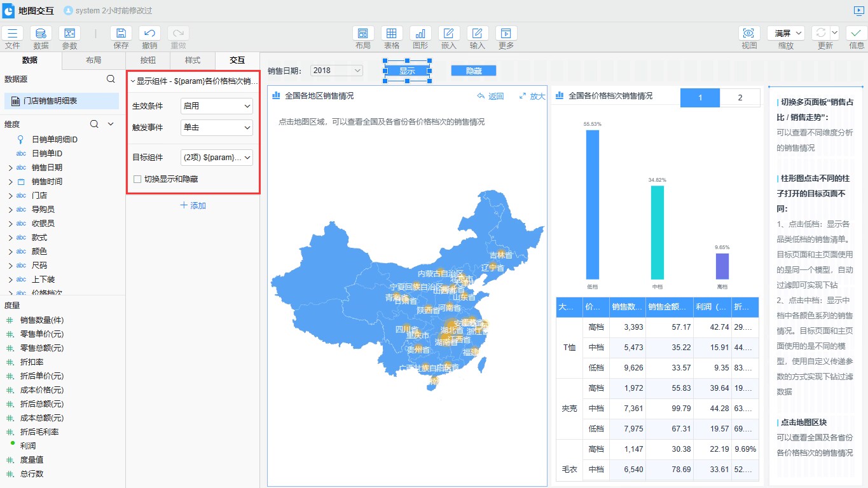Expand the 销售日期 dimension tree node
Image resolution: width=868 pixels, height=488 pixels.
click(x=10, y=168)
